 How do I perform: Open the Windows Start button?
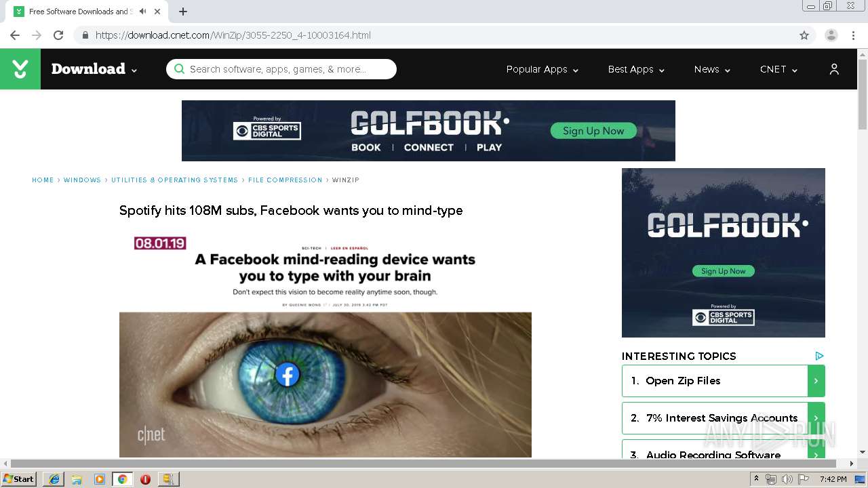pyautogui.click(x=19, y=479)
